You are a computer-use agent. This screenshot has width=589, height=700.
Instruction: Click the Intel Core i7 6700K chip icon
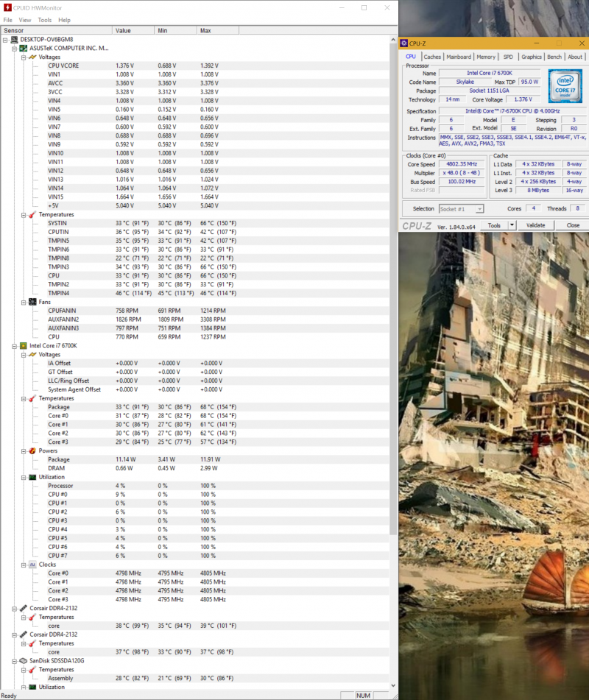click(x=24, y=346)
